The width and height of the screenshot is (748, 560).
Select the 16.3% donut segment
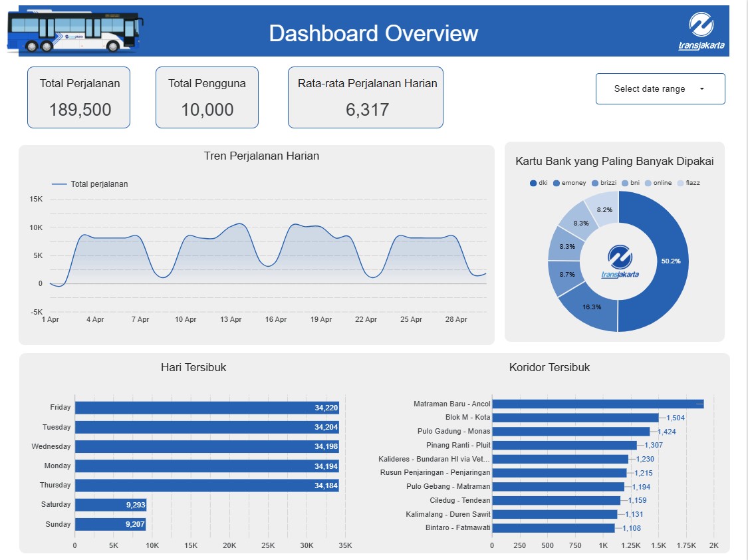pyautogui.click(x=592, y=307)
